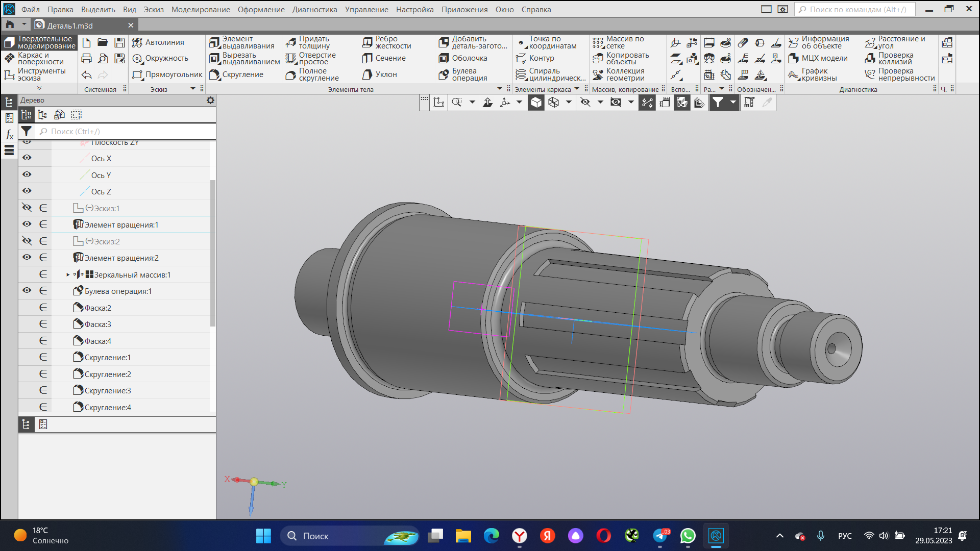Open the tree panel settings gear
Viewport: 980px width, 551px height.
click(210, 101)
